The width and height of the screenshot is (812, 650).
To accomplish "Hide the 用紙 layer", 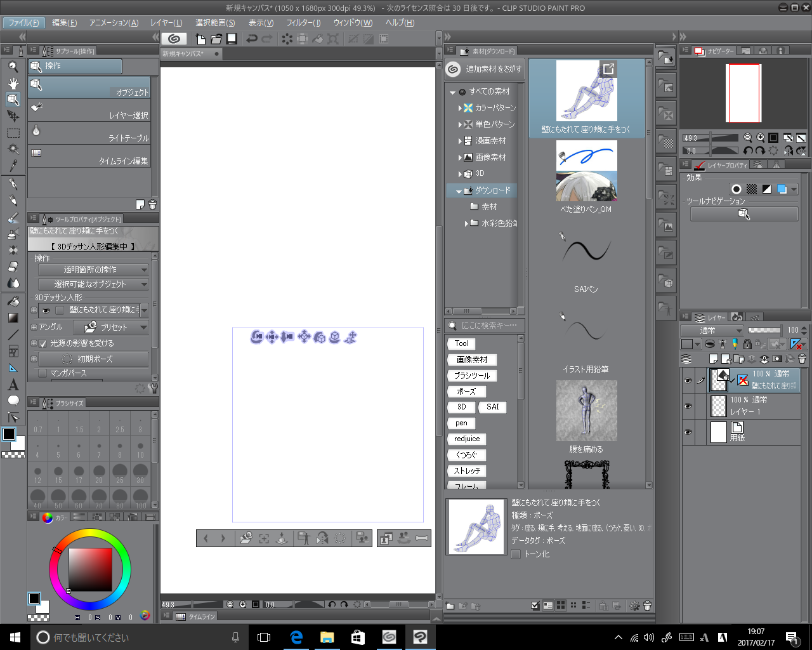I will [688, 432].
